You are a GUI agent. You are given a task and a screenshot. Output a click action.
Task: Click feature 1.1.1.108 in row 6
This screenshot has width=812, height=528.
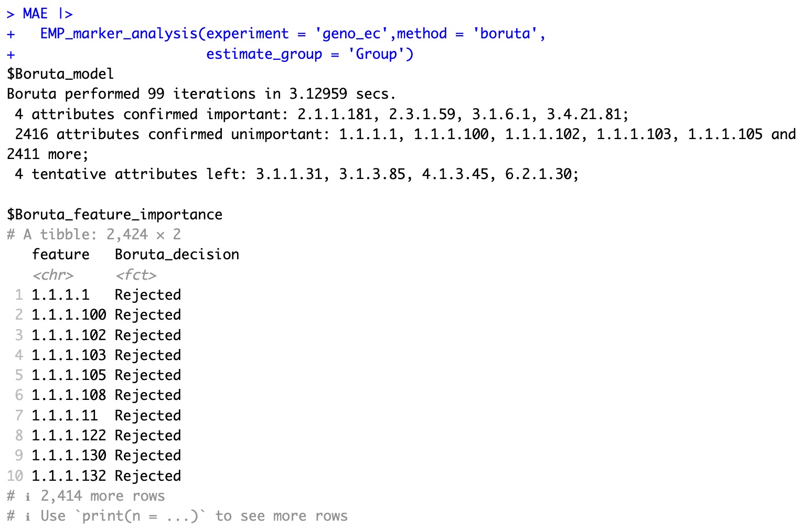(69, 395)
